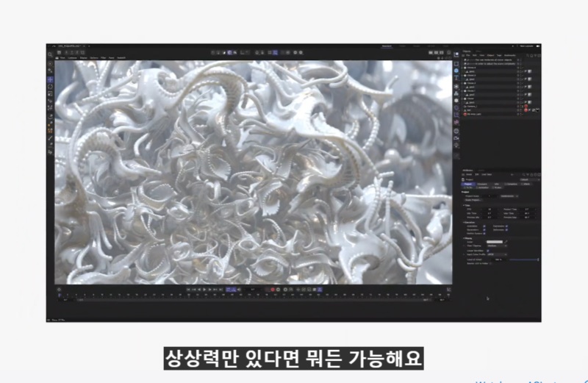
Task: Open the Object menu in Objects manager
Action: tap(490, 56)
